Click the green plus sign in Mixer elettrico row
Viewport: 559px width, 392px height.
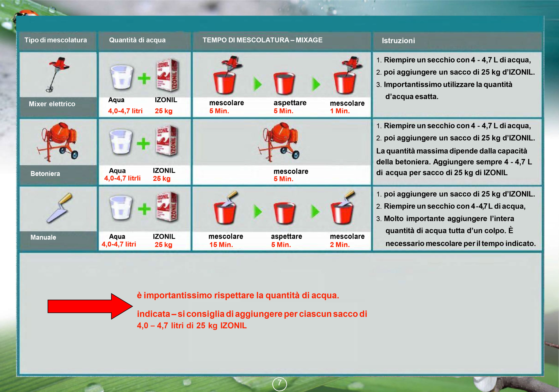144,79
